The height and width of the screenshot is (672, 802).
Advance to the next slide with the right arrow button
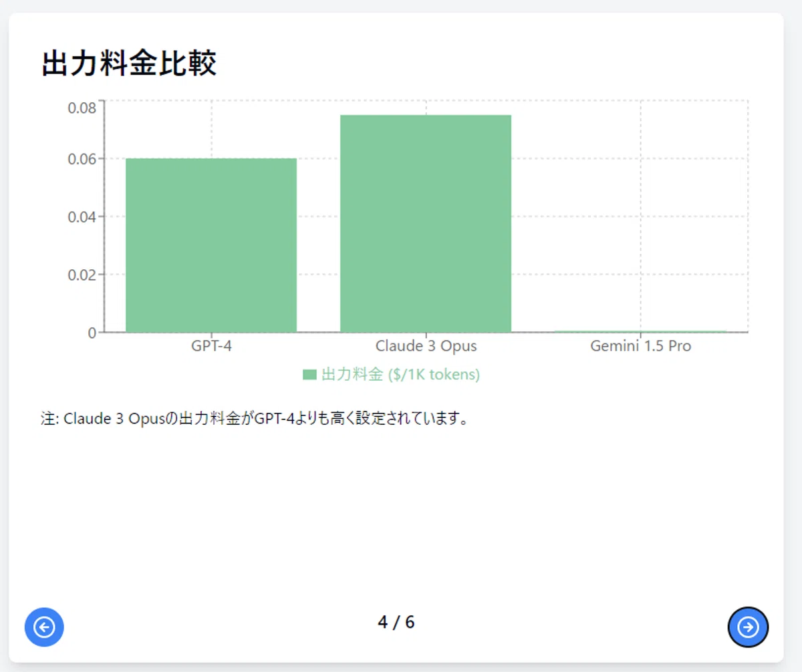[748, 627]
